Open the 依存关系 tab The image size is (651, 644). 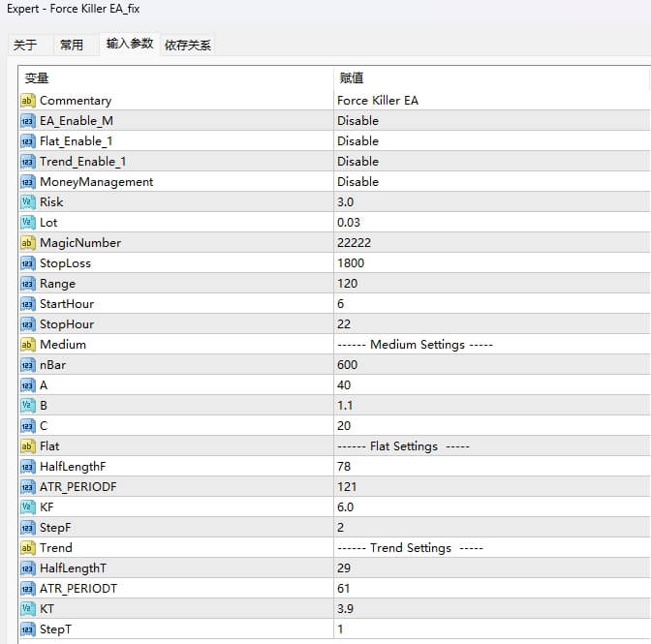tap(188, 45)
